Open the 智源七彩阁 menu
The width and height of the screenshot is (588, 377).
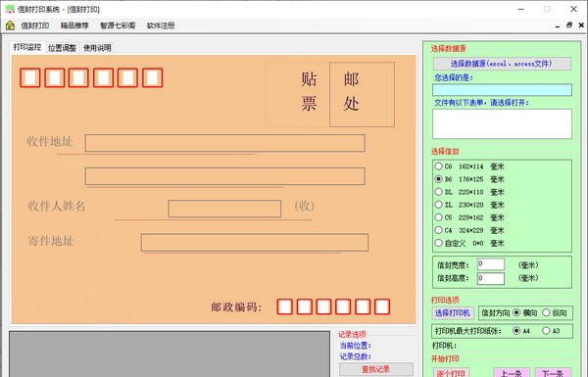click(x=118, y=25)
